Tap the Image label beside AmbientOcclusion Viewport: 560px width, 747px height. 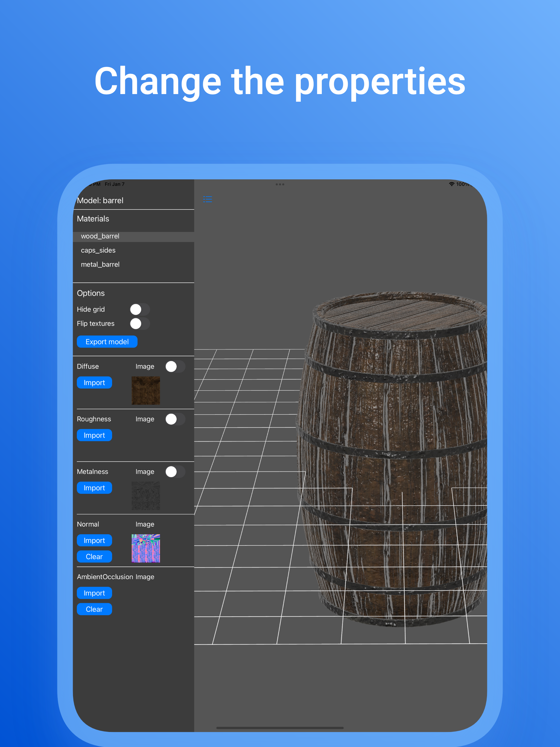pos(145,577)
